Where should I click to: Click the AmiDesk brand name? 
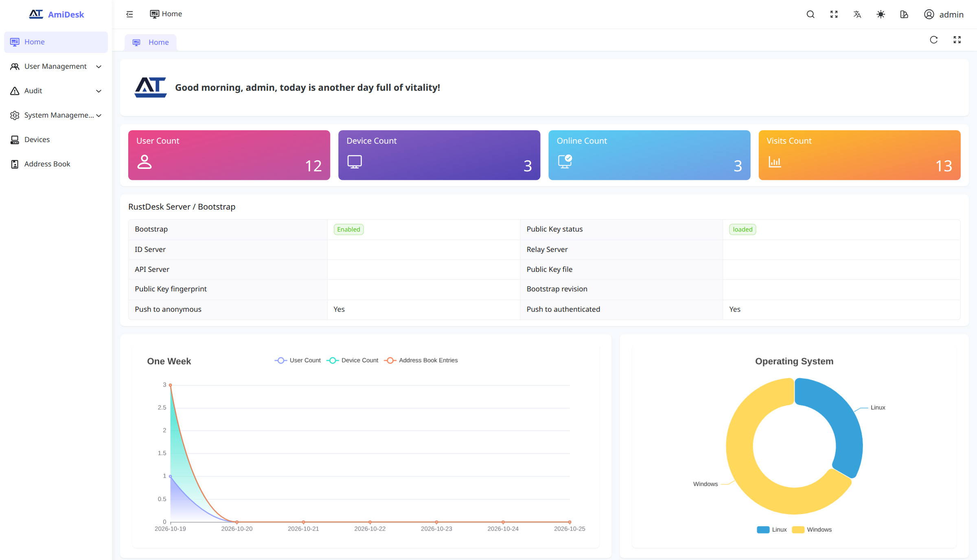coord(66,14)
